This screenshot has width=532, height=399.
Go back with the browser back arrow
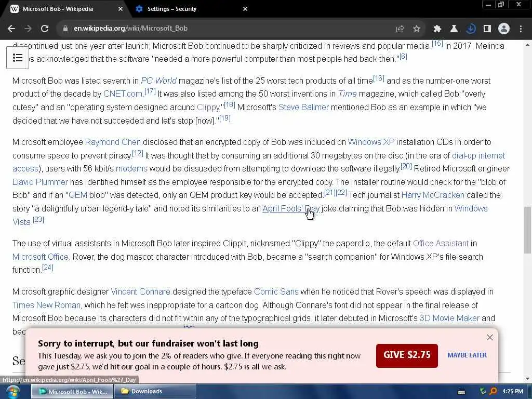pos(11,29)
